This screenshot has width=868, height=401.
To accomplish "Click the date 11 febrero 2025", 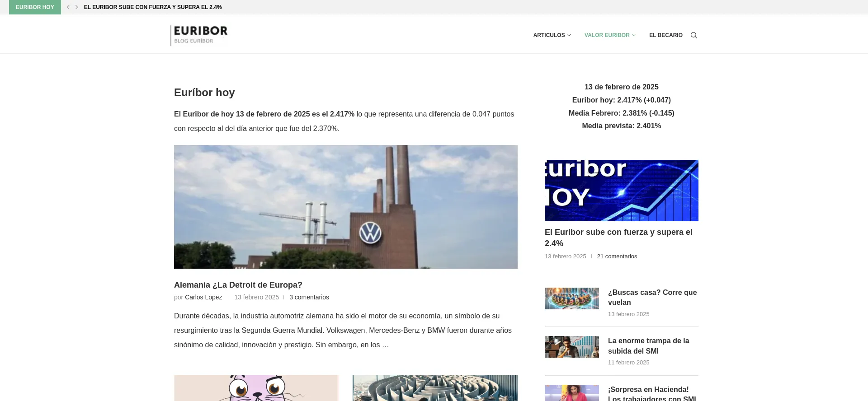I will 629,362.
